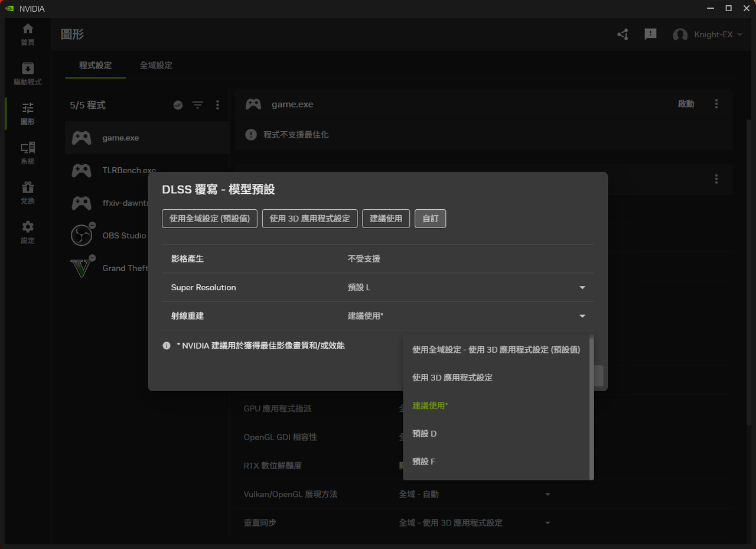This screenshot has width=756, height=549.
Task: Click the OpenGL GDI 相容性 setting label
Action: tap(281, 437)
